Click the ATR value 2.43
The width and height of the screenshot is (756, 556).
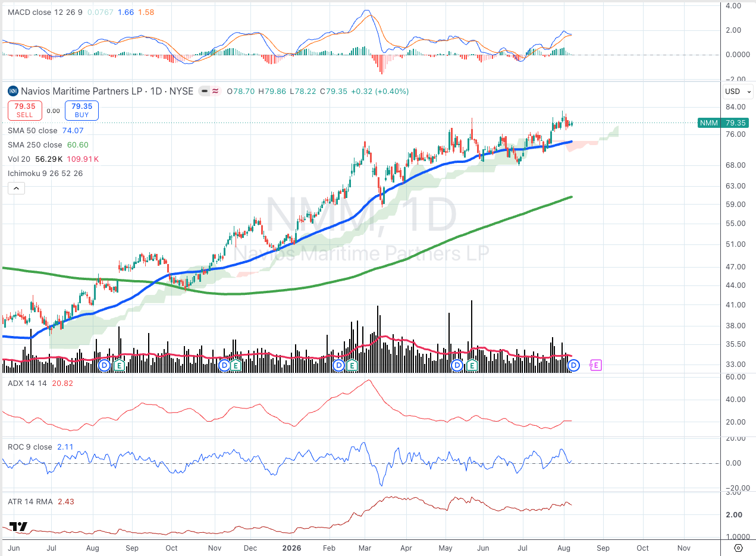click(66, 501)
